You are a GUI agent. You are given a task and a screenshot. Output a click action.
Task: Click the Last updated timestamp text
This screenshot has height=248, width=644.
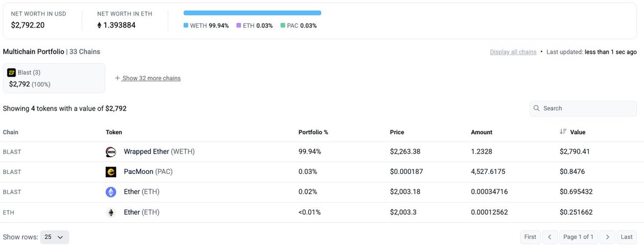coord(592,52)
